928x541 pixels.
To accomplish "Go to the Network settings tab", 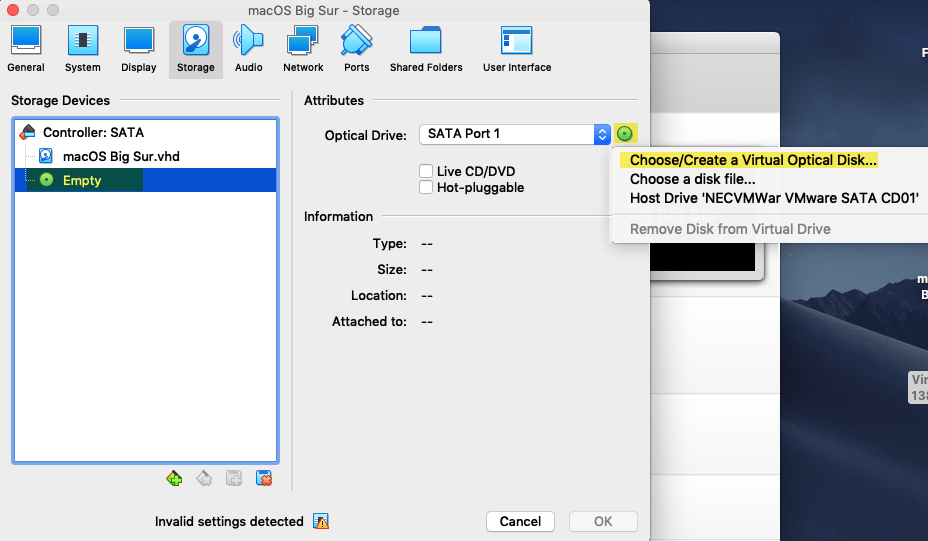I will point(303,50).
